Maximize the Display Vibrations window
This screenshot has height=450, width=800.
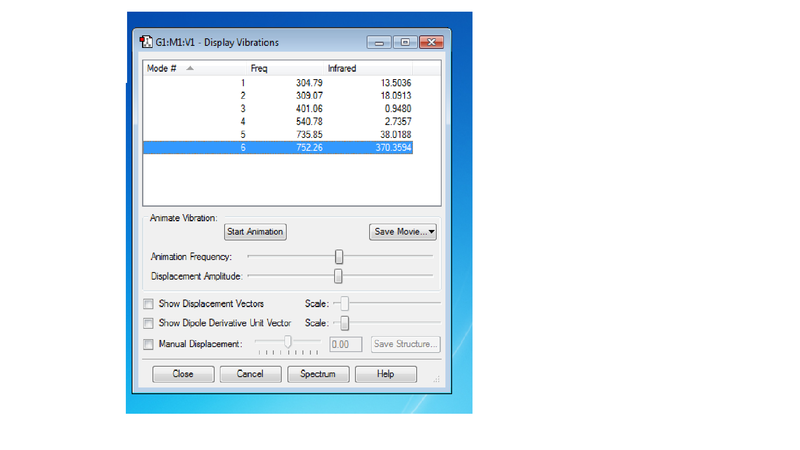pyautogui.click(x=405, y=42)
